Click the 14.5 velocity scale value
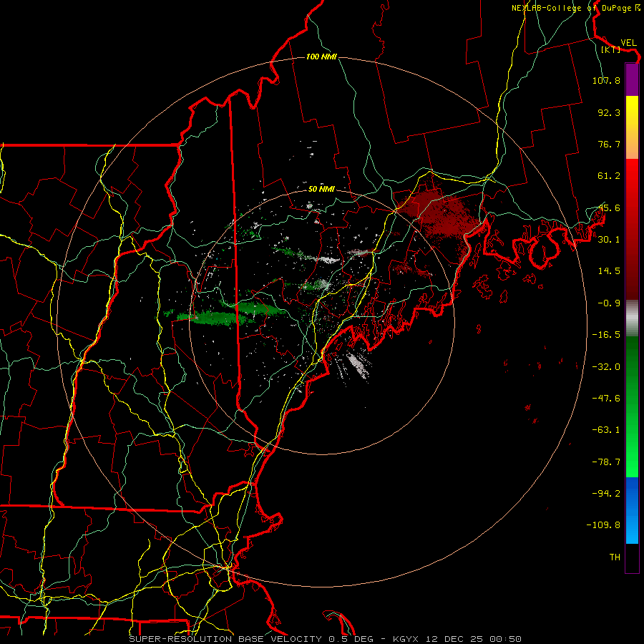Screen dimensions: 644x644 pos(609,271)
